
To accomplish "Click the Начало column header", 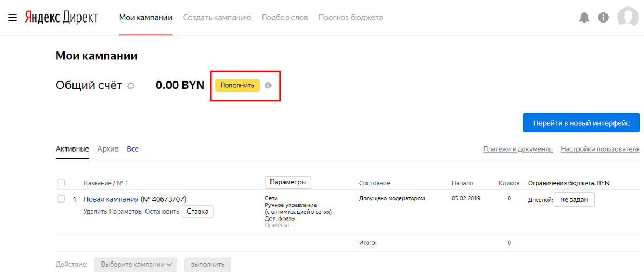I will coord(463,183).
